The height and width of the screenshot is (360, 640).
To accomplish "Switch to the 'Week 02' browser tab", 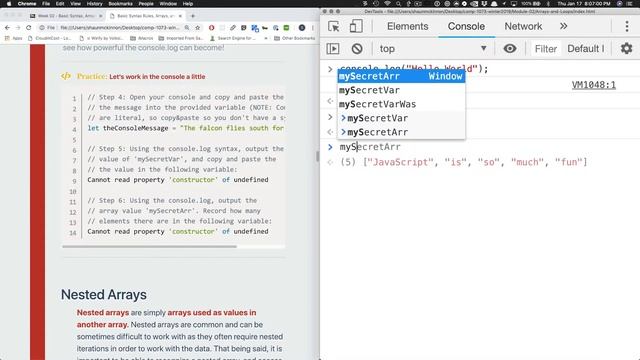I will tap(67, 16).
